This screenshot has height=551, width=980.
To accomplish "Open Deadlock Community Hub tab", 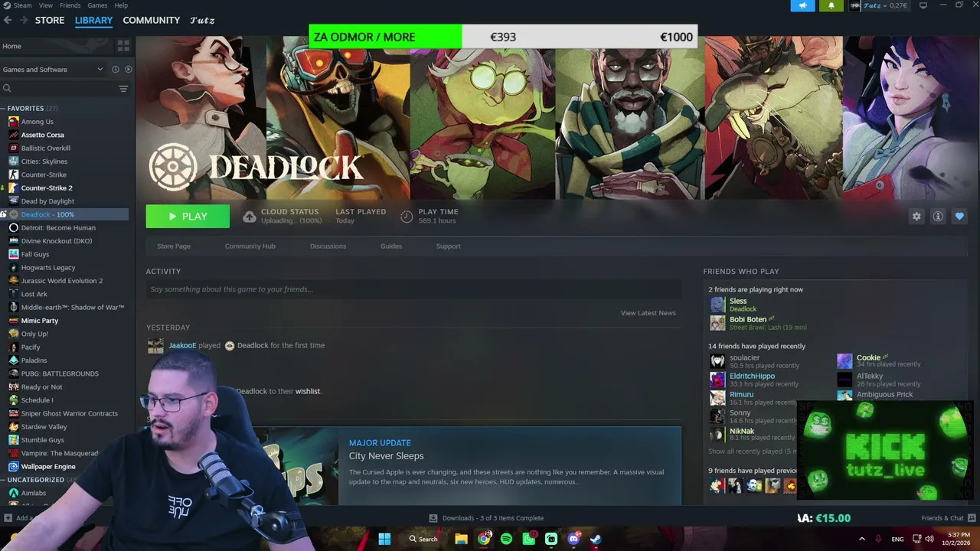I will tap(250, 246).
